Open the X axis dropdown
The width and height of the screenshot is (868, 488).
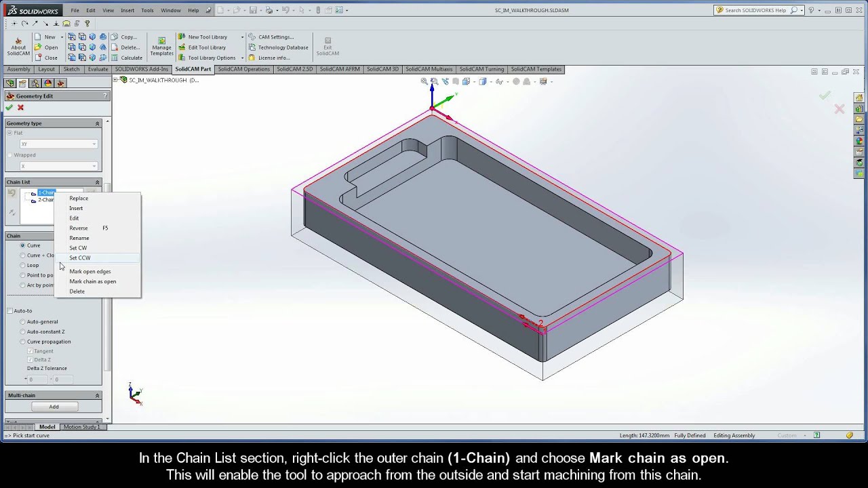pyautogui.click(x=94, y=166)
